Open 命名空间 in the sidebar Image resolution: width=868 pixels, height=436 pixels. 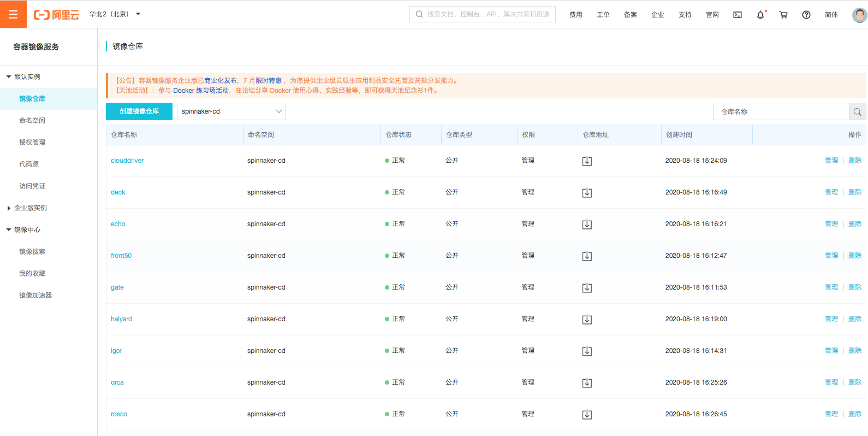[32, 120]
